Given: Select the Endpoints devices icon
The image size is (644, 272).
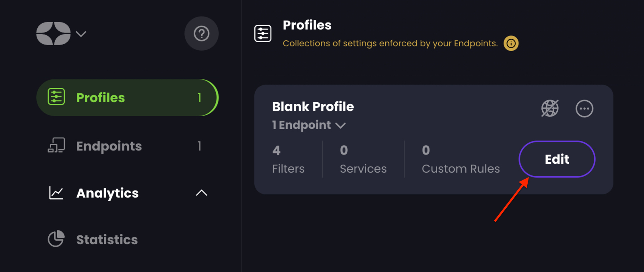Looking at the screenshot, I should point(56,146).
